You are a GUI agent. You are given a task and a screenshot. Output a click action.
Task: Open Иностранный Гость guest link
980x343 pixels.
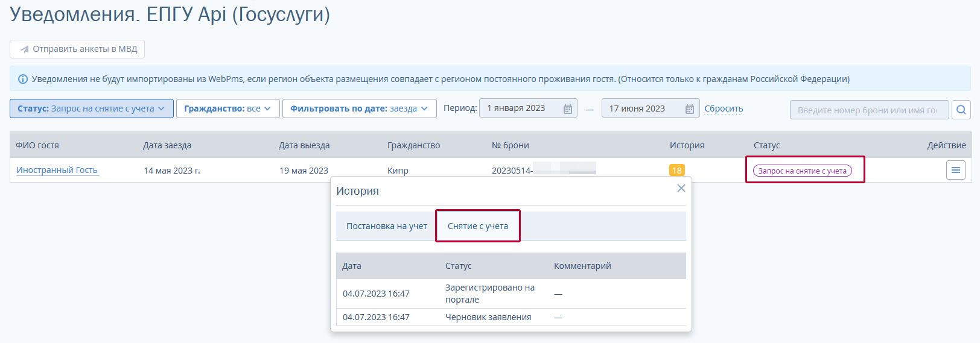[57, 170]
